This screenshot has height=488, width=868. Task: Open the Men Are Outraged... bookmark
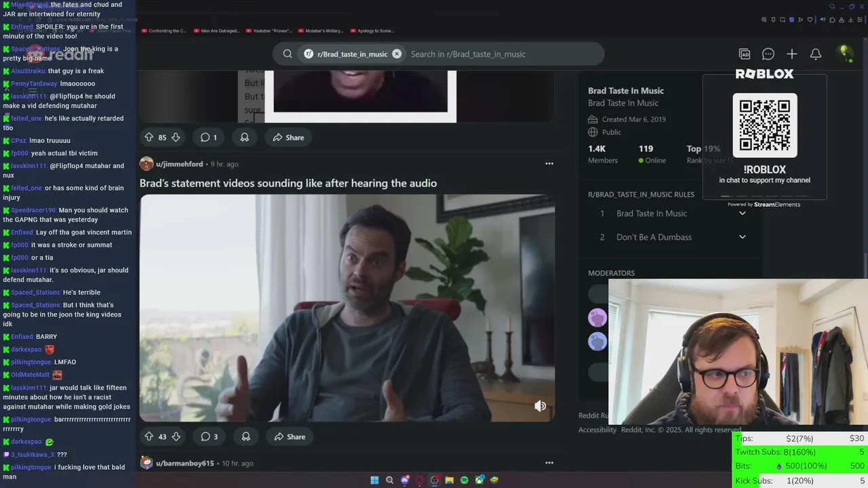[217, 30]
